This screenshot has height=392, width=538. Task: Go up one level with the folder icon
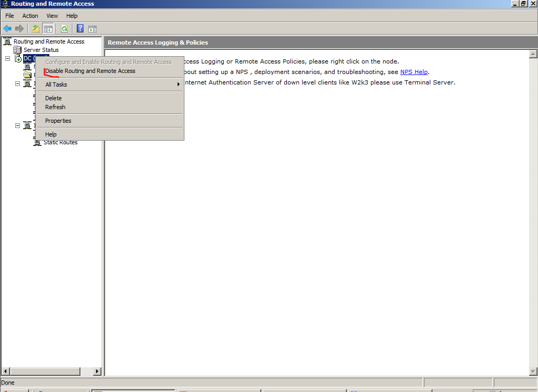click(35, 29)
